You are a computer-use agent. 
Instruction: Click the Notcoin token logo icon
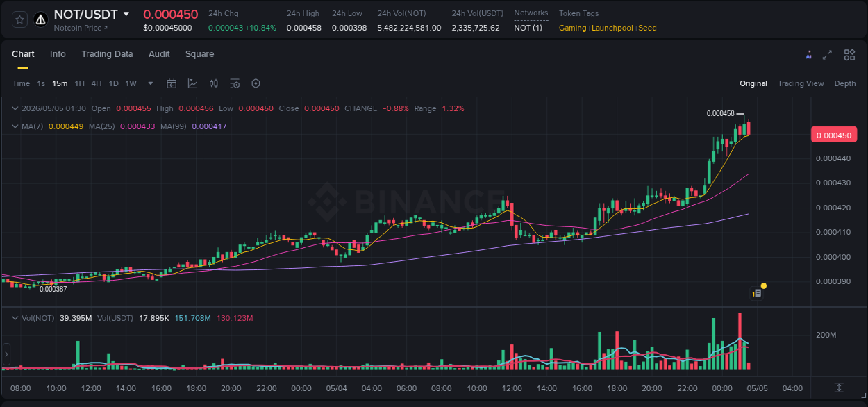[41, 19]
